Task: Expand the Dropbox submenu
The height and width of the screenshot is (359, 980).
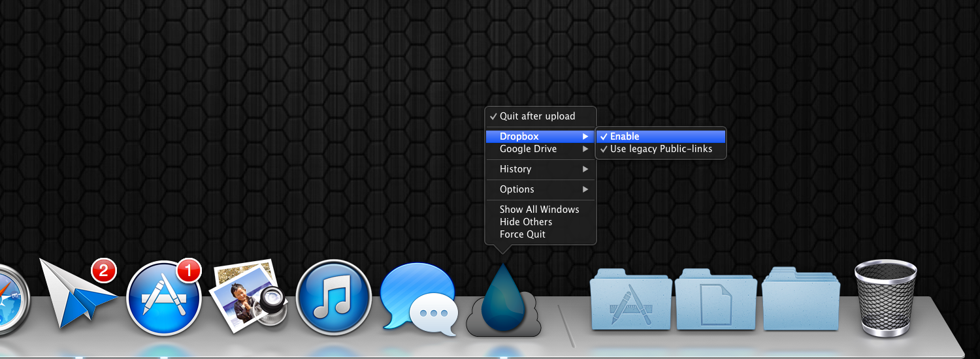Action: 540,136
